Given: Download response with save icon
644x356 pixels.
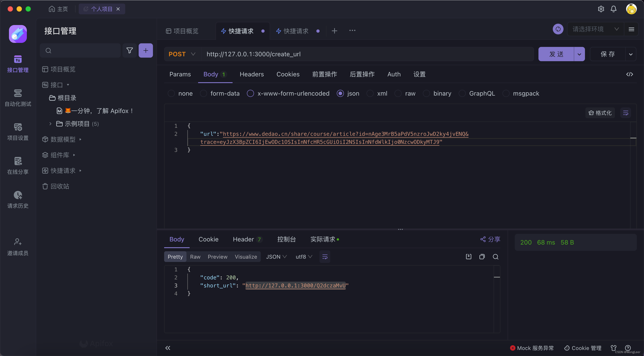Looking at the screenshot, I should coord(468,257).
